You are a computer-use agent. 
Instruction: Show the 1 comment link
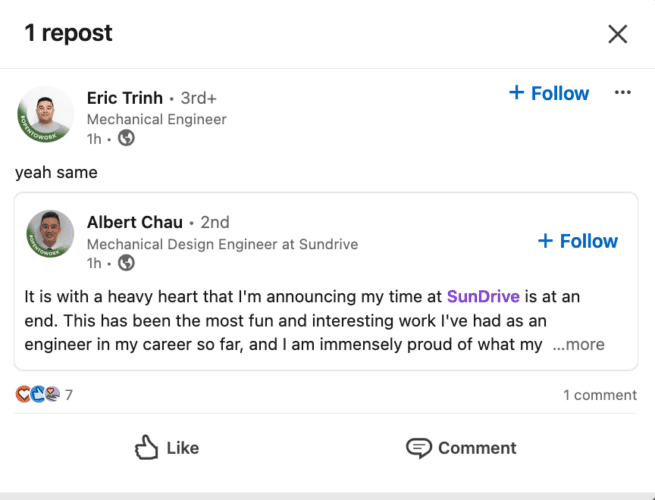[599, 395]
